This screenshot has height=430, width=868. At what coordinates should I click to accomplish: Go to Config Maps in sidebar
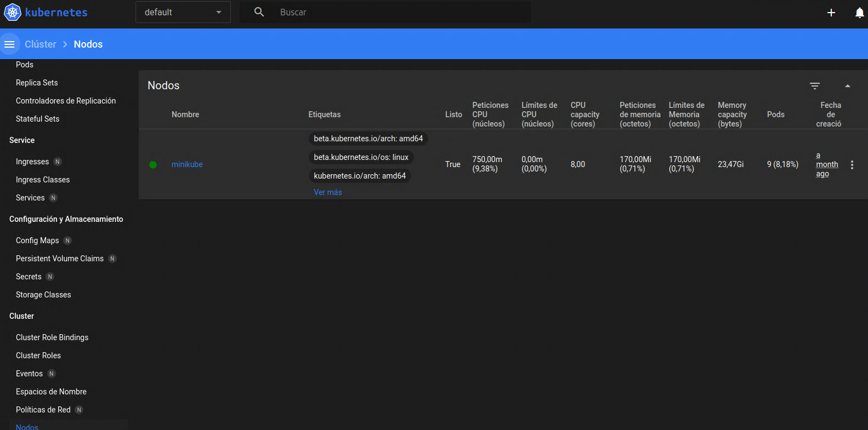(x=37, y=240)
